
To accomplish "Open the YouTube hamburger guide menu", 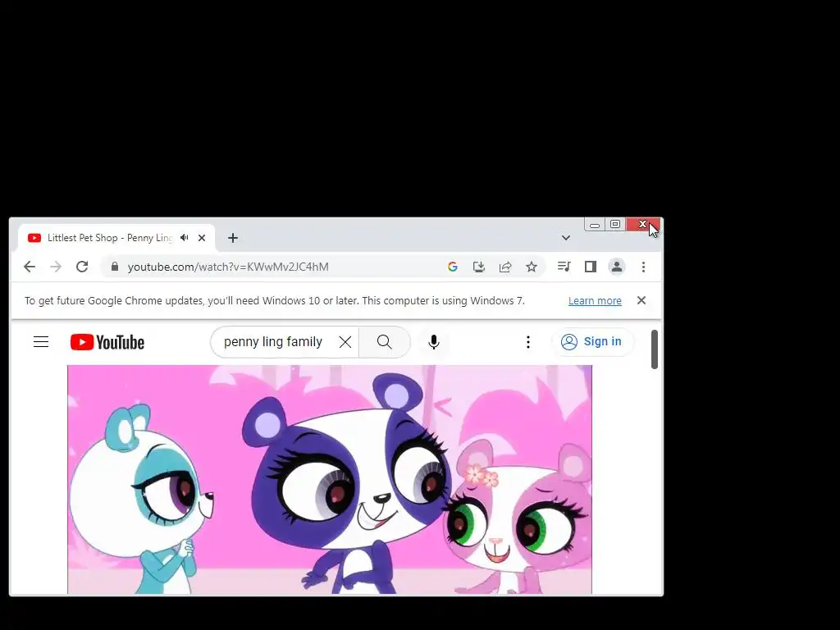I will coord(41,342).
